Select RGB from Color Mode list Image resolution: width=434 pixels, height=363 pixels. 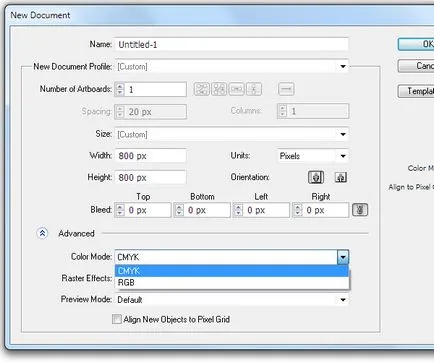pyautogui.click(x=232, y=283)
